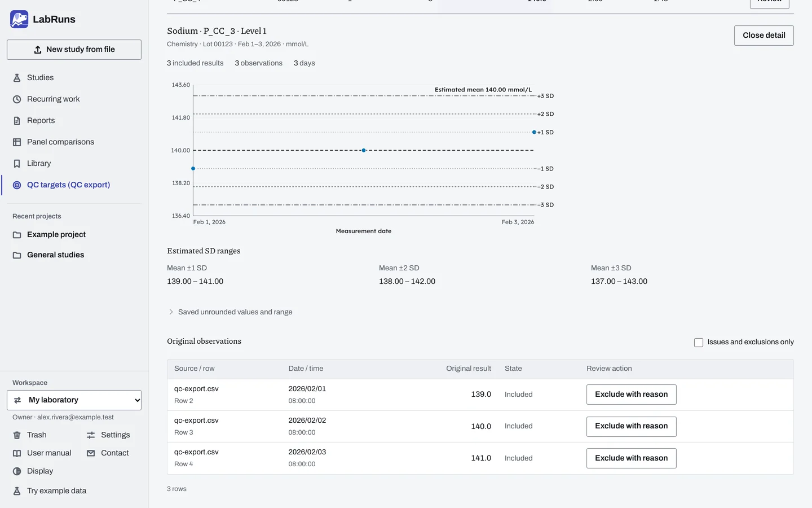This screenshot has width=812, height=508.
Task: Click the 2026/02/02 date cell
Action: coord(307,421)
